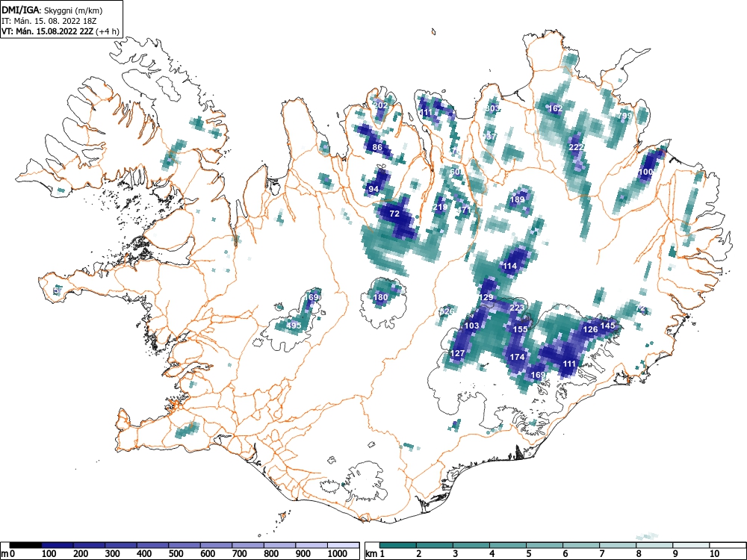Click the 'VT: Mán. 15.08.2022 22Z (+4 h)' line
The image size is (747, 560).
click(x=60, y=31)
